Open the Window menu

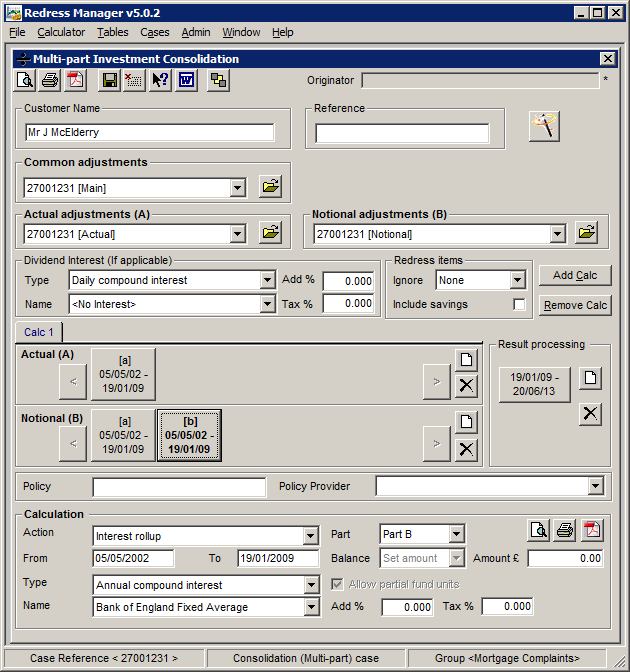click(241, 32)
